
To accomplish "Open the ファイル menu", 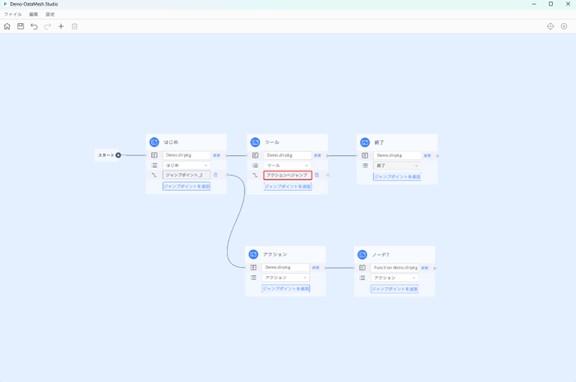I will click(x=13, y=14).
